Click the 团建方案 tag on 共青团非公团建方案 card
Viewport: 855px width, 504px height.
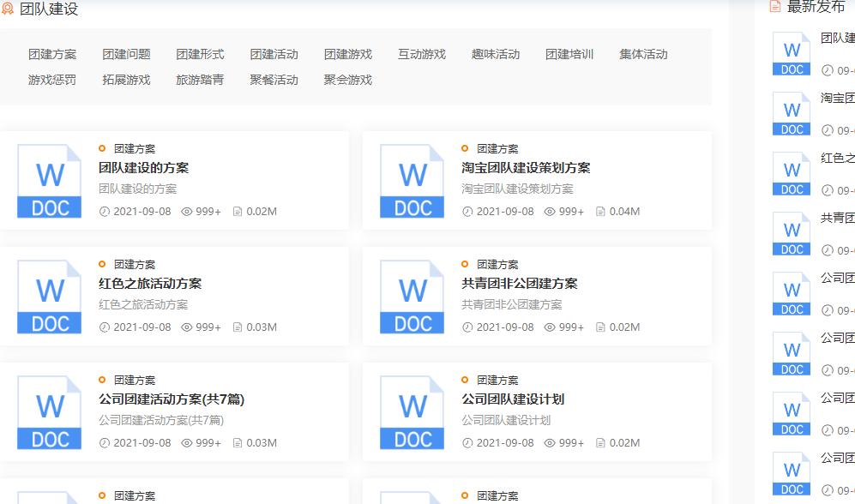click(497, 264)
